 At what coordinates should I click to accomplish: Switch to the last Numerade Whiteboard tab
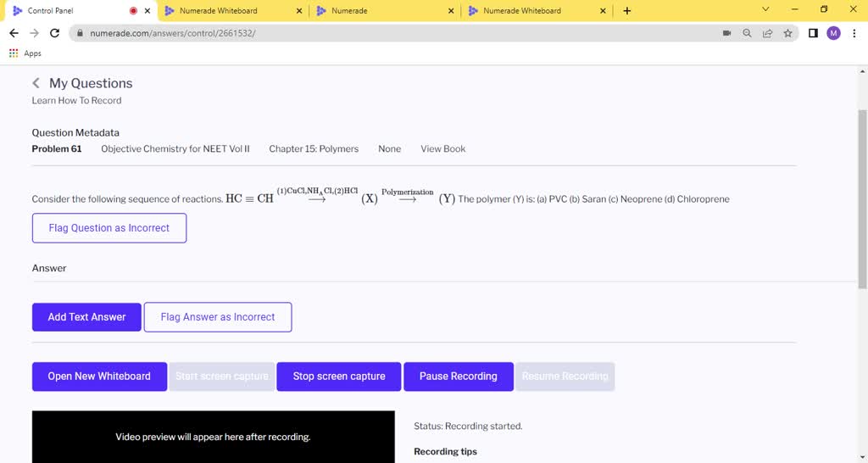534,11
